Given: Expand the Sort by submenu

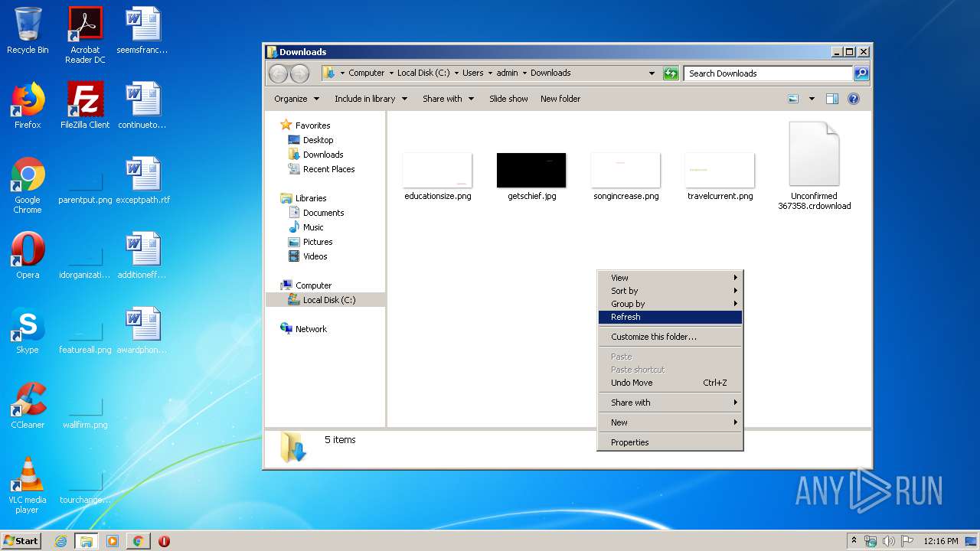Looking at the screenshot, I should tap(670, 291).
